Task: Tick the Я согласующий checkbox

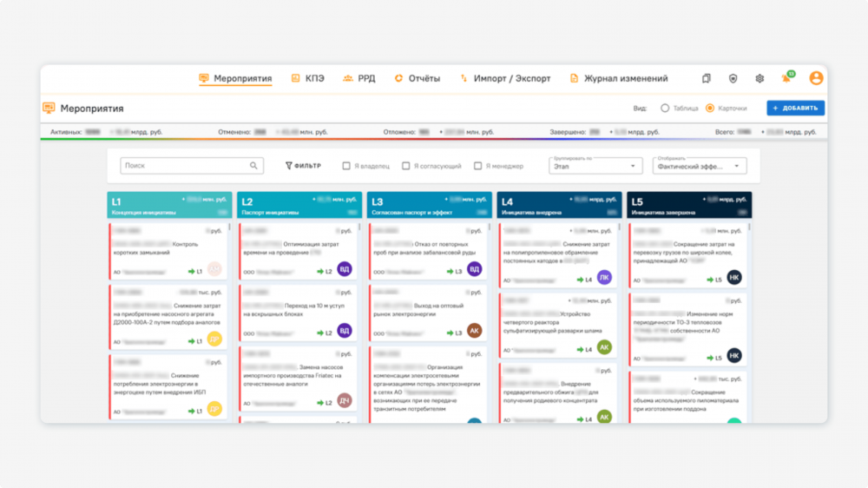Action: coord(405,166)
